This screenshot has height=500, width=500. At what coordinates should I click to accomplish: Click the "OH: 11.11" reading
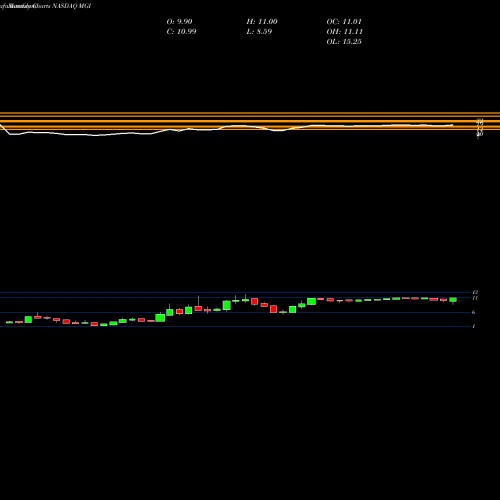[345, 32]
